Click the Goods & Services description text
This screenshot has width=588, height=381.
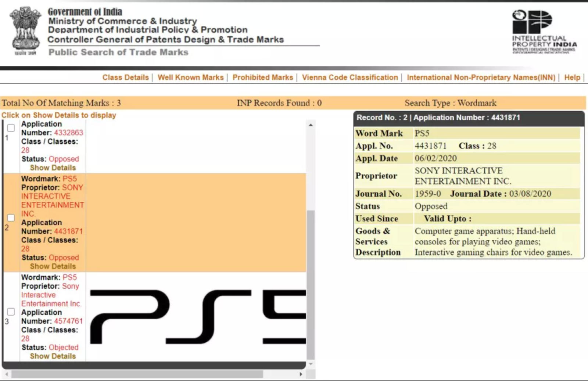494,242
